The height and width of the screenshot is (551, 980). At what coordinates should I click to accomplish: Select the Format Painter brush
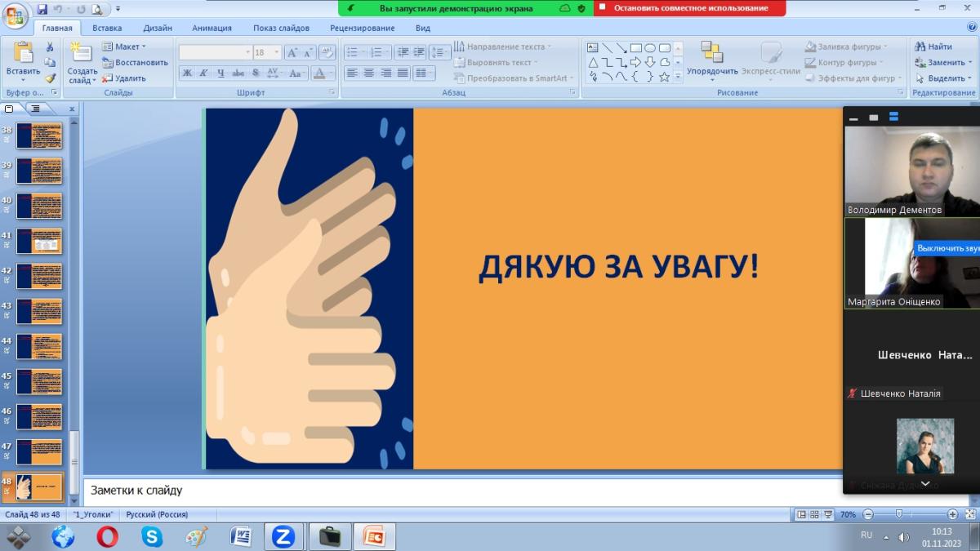coord(50,78)
